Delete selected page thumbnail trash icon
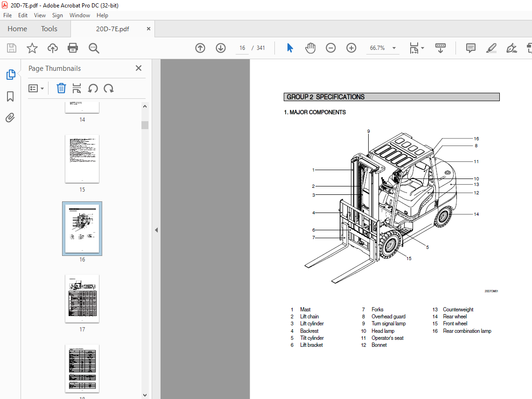The height and width of the screenshot is (399, 532). coord(61,89)
